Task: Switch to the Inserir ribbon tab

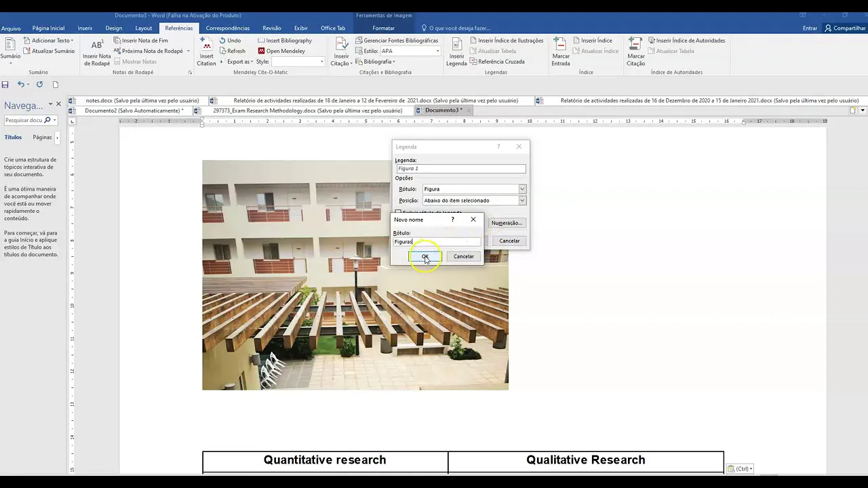Action: [85, 28]
